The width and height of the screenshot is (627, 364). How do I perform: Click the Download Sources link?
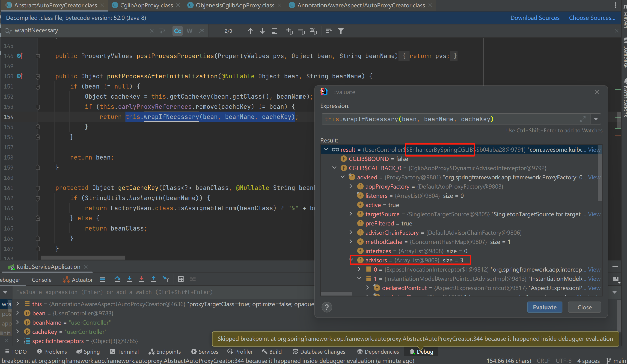tap(535, 18)
